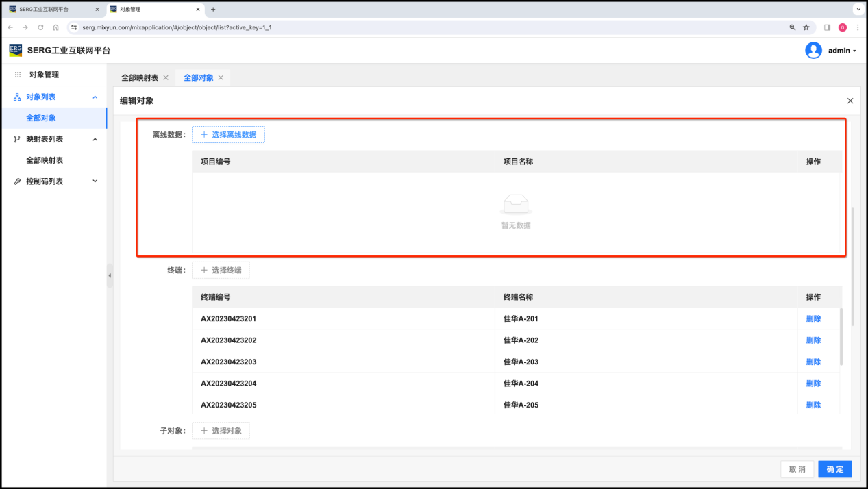868x489 pixels.
Task: Collapse the 对象列表 menu section
Action: pos(95,97)
